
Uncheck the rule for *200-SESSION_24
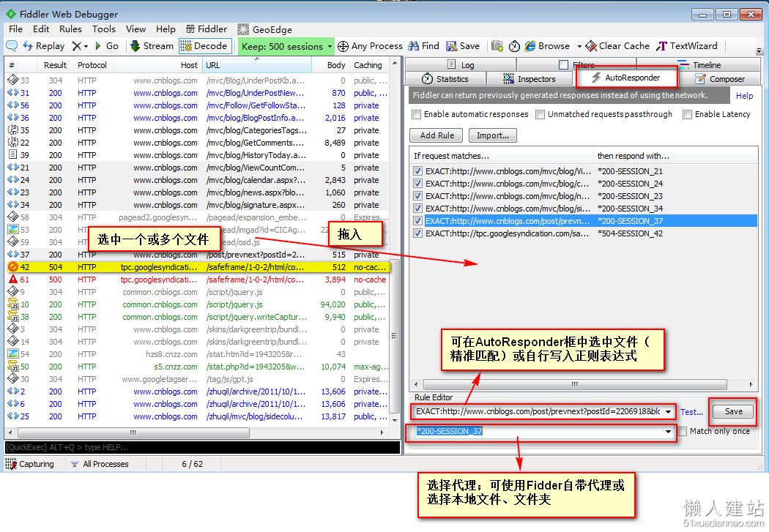tap(418, 184)
